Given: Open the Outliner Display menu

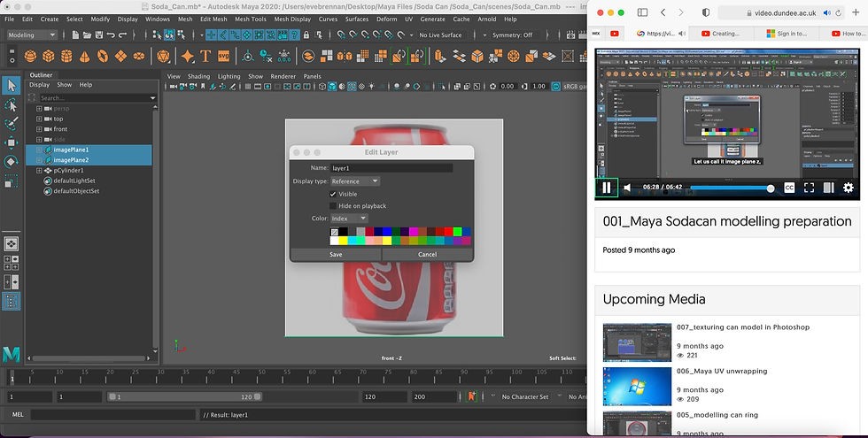Looking at the screenshot, I should click(x=39, y=85).
